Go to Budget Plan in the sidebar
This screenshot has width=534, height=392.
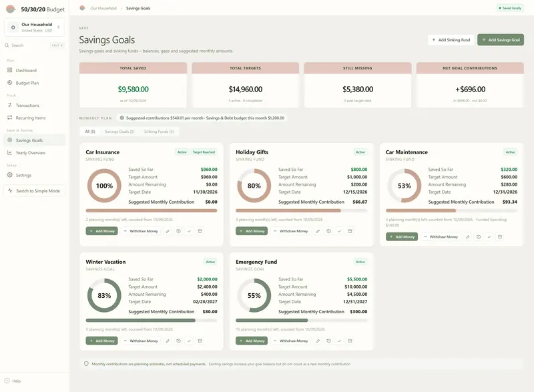pos(35,83)
